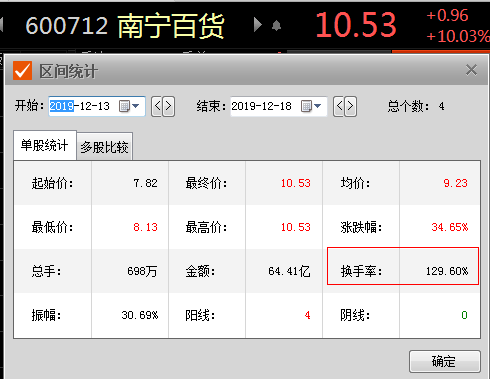This screenshot has width=490, height=379.
Task: Click the 均价 value 9.23
Action: tap(455, 183)
